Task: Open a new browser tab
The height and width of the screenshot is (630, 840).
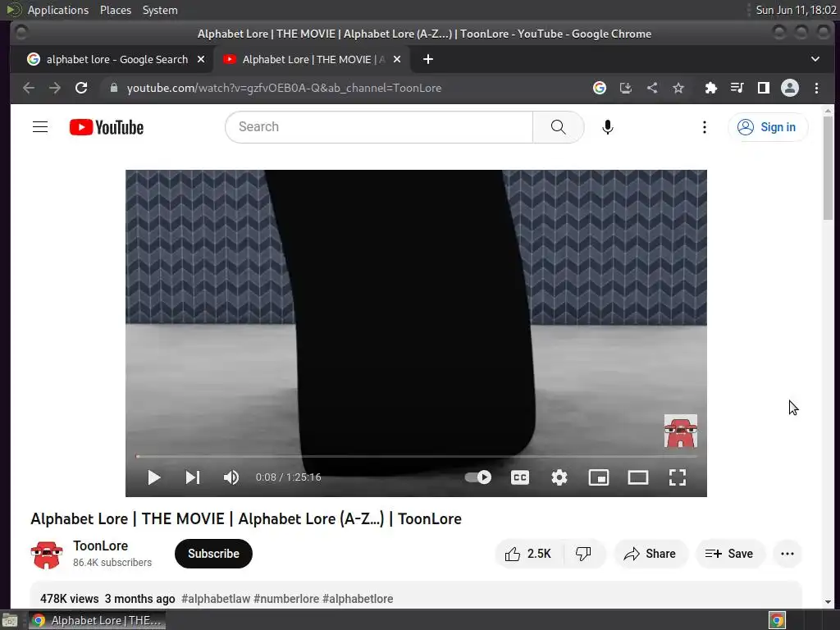Action: 428,59
